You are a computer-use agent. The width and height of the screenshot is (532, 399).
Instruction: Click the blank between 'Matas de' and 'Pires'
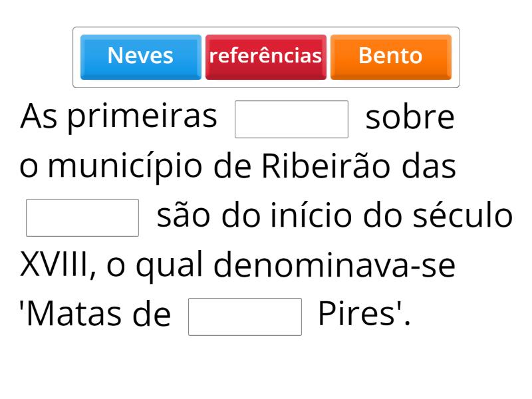245,317
